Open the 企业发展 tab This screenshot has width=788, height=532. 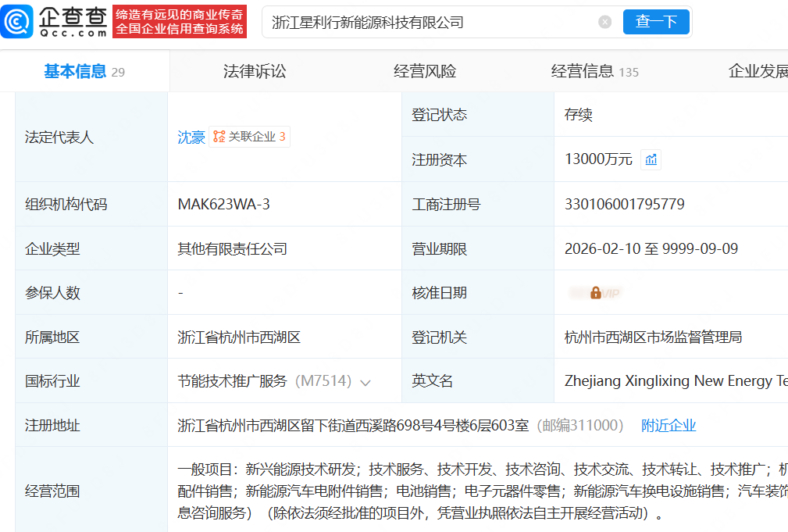click(758, 71)
